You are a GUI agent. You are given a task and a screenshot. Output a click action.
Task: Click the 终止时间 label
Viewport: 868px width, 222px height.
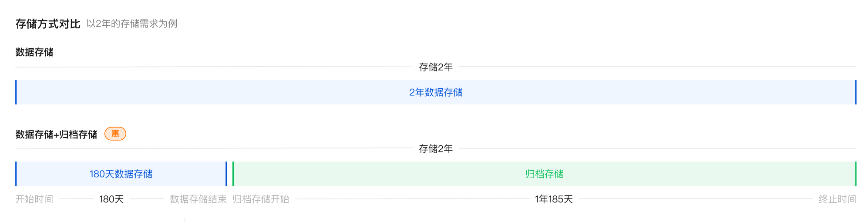837,199
